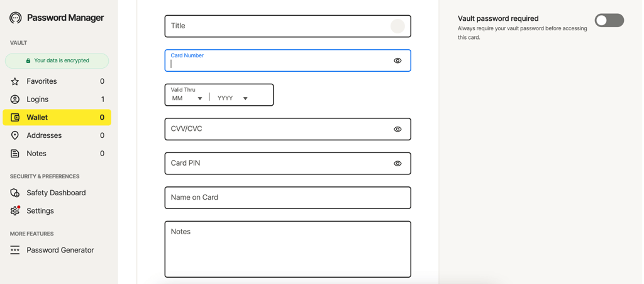Click into the Card Number field
Screen dimensions: 644x284
click(287, 60)
